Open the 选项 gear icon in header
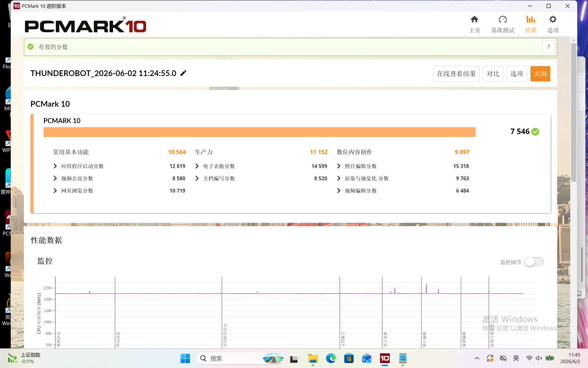Screen dimensions: 588x368 (x=553, y=19)
